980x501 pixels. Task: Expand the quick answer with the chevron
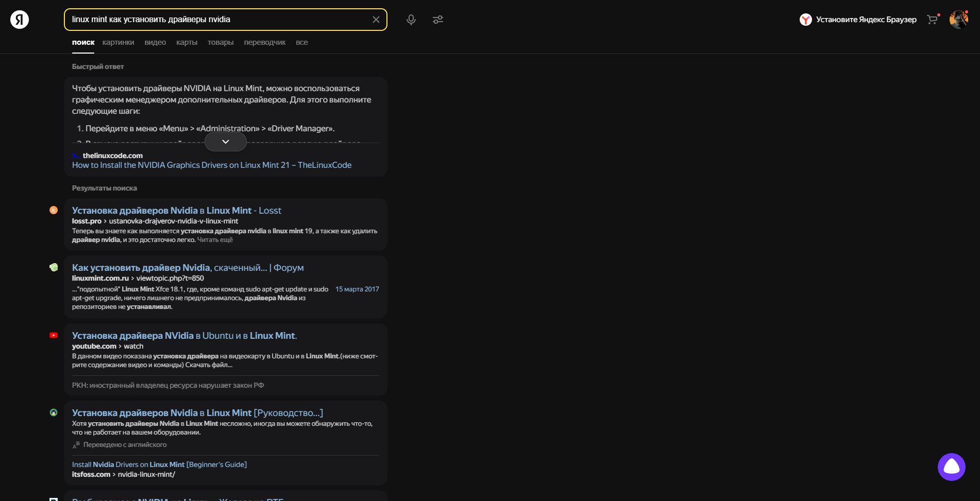[x=225, y=141]
